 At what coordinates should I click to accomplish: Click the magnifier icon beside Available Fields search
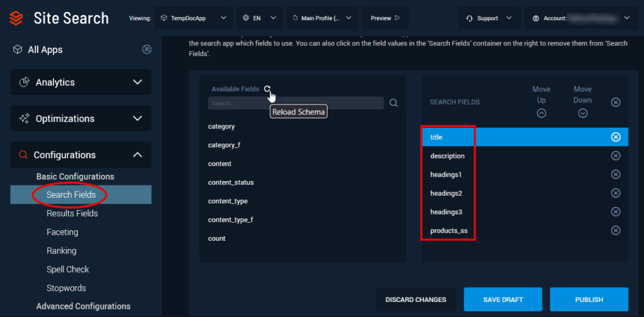tap(394, 103)
